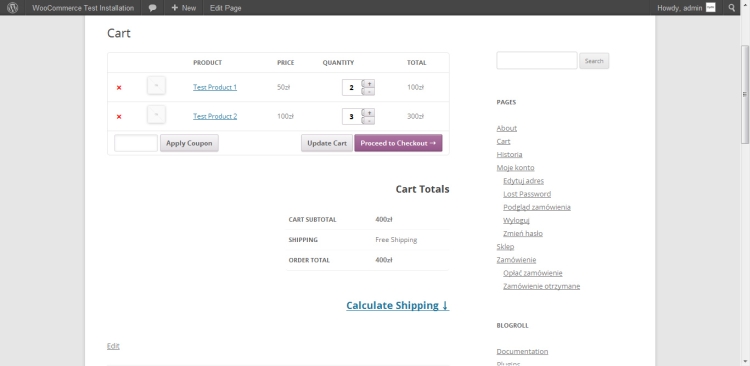Open the New content menu

pos(184,8)
